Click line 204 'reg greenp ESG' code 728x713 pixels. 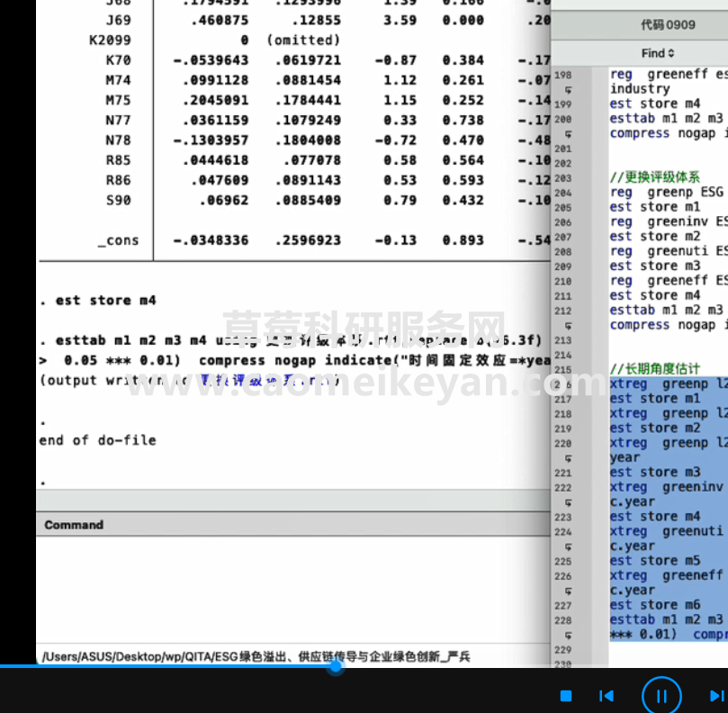pyautogui.click(x=667, y=192)
